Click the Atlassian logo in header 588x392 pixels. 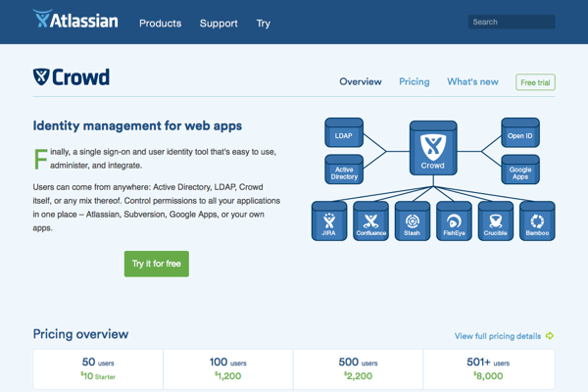pyautogui.click(x=75, y=20)
